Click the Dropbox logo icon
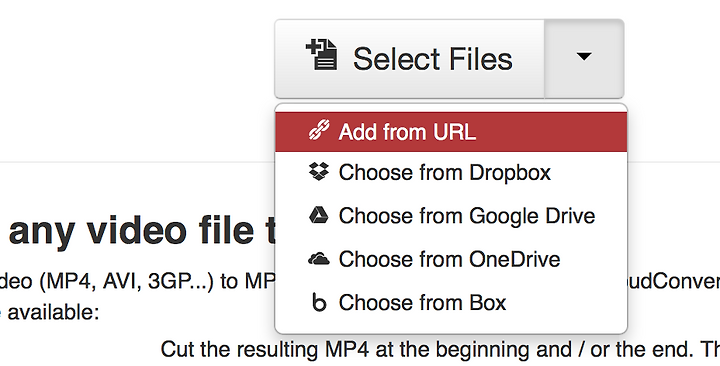Viewport: 720px width, 366px height. tap(319, 172)
